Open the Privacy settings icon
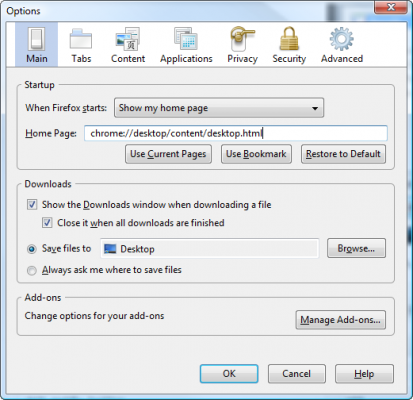The image size is (413, 400). point(242,39)
